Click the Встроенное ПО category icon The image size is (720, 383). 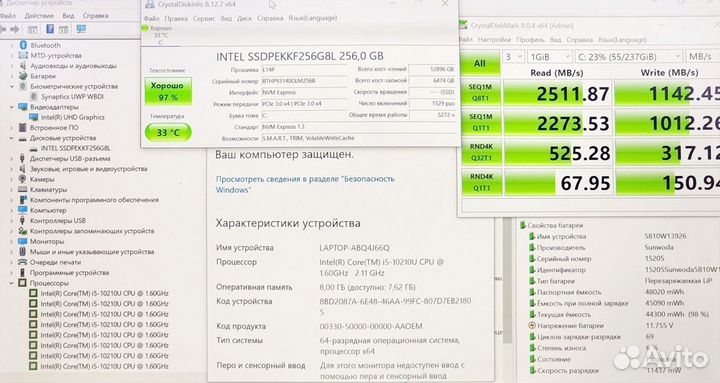pyautogui.click(x=23, y=128)
